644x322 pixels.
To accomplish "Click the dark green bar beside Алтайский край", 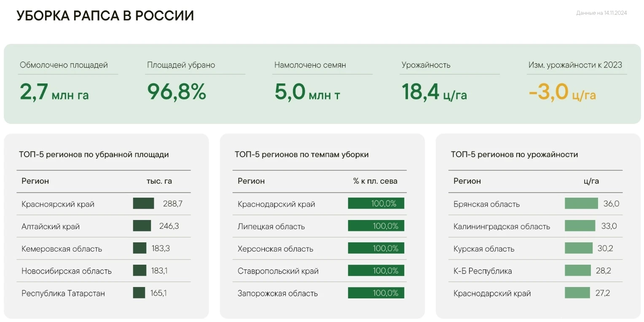I will coord(142,226).
